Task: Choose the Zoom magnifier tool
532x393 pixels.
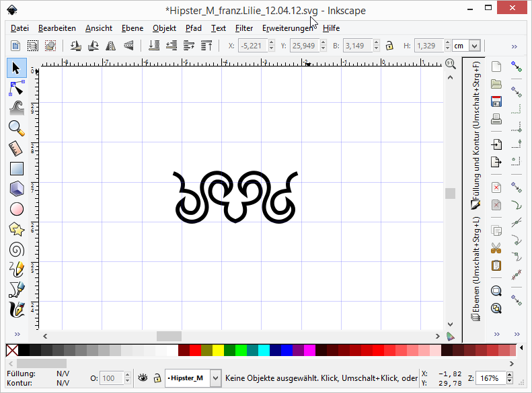Action: [x=17, y=128]
